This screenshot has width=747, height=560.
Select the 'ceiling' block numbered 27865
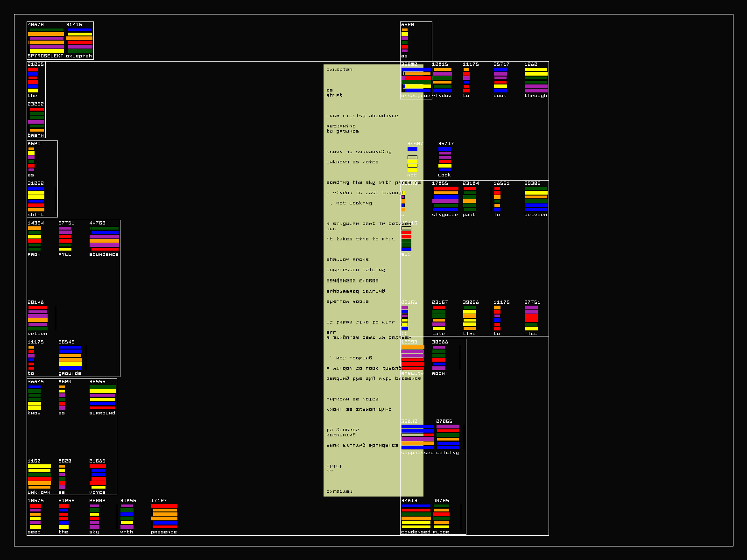point(448,437)
